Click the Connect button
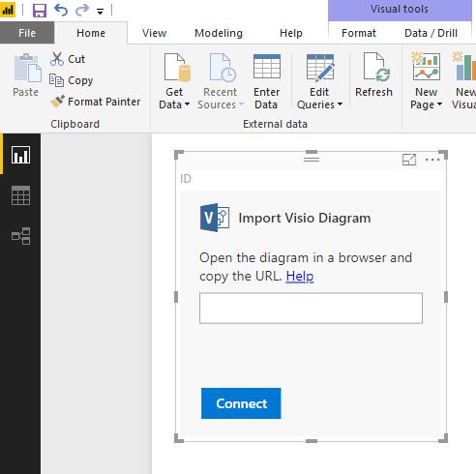Viewport: 476px width, 474px height. [x=241, y=403]
